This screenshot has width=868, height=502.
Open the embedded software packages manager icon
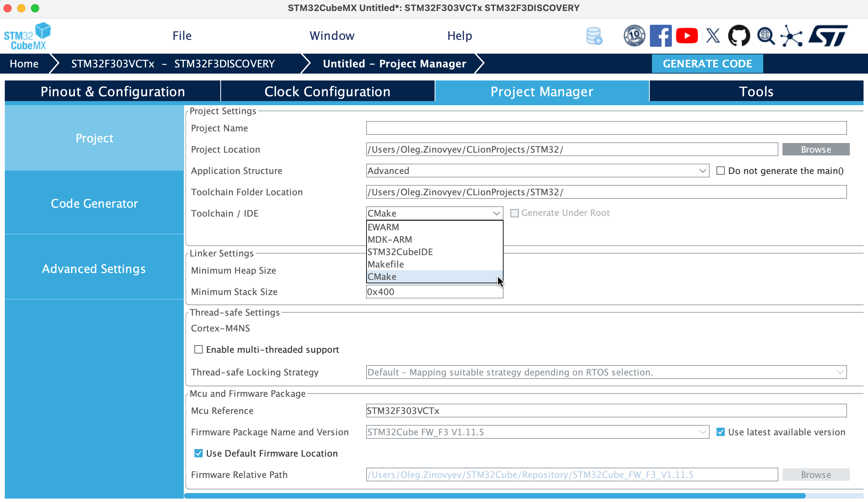coord(595,35)
